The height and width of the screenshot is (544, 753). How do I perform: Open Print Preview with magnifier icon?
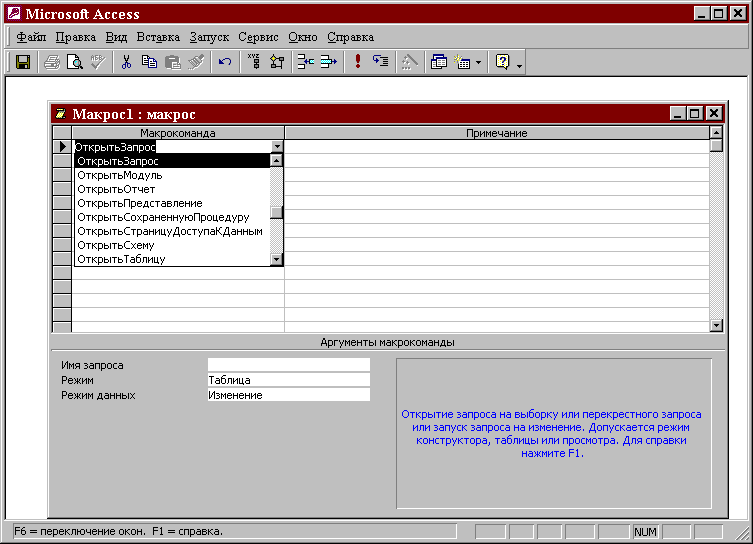tap(75, 62)
